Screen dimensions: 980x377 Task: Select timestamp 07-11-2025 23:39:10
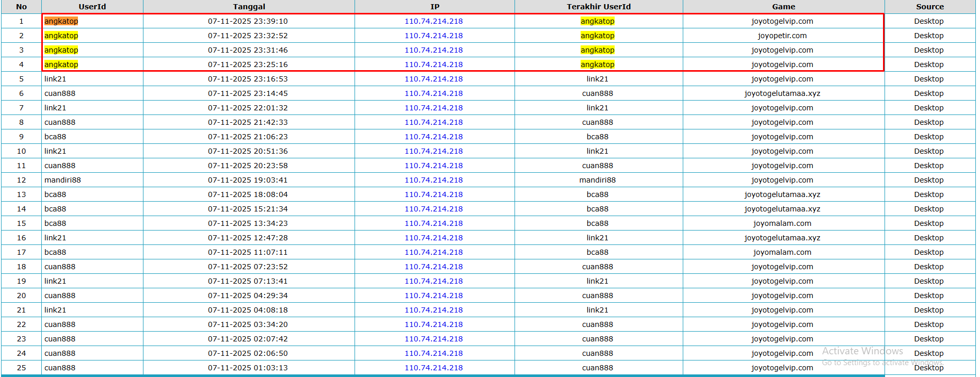pos(248,21)
